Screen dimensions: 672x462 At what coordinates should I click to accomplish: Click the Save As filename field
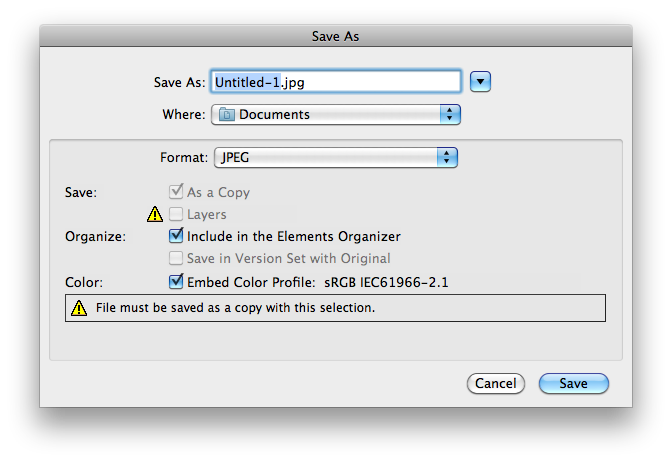335,81
